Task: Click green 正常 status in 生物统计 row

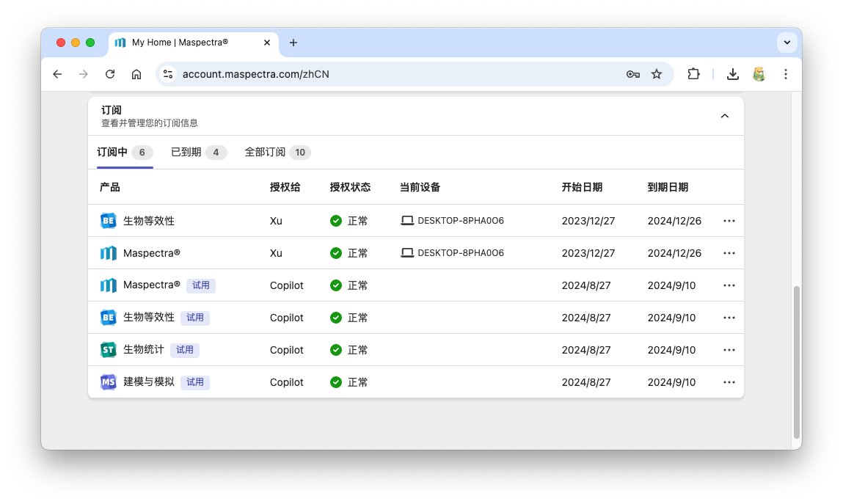Action: [x=349, y=350]
